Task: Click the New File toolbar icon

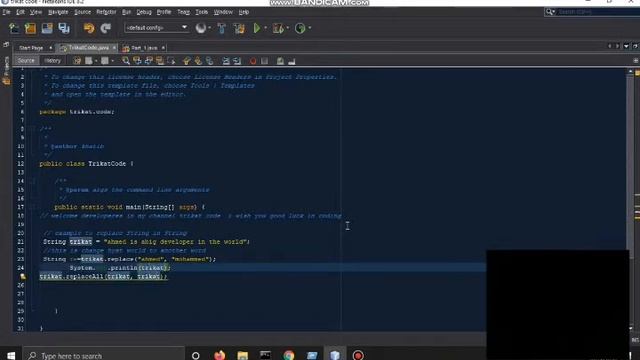Action: click(13, 28)
